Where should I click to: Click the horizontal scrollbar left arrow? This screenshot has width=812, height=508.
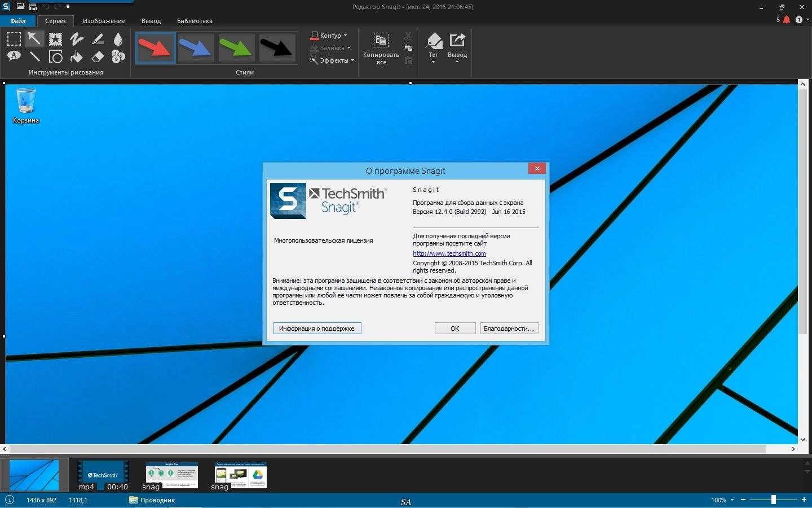5,449
